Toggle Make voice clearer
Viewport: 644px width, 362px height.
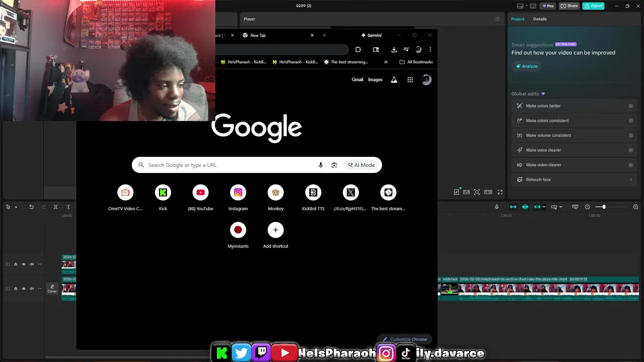(x=631, y=150)
